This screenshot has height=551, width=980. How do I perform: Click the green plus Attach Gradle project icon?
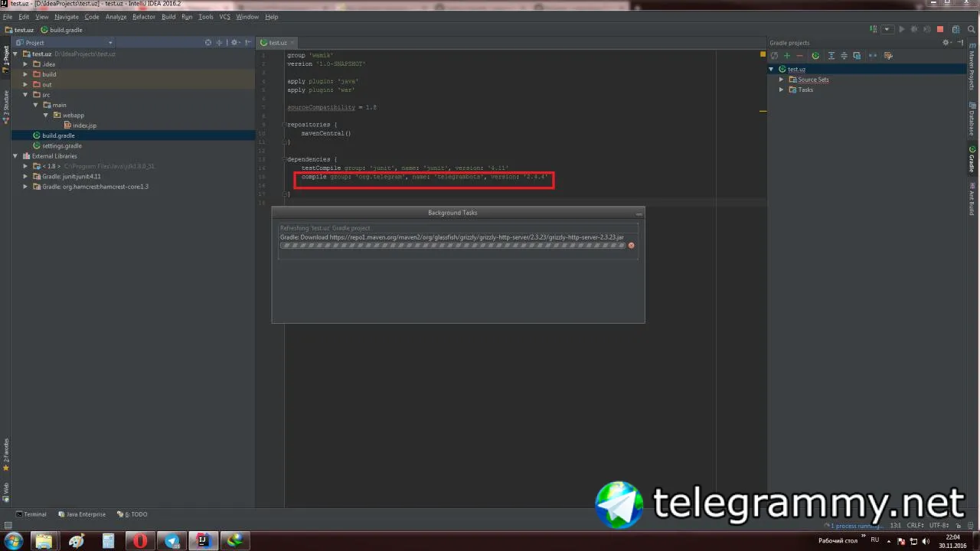pos(787,56)
